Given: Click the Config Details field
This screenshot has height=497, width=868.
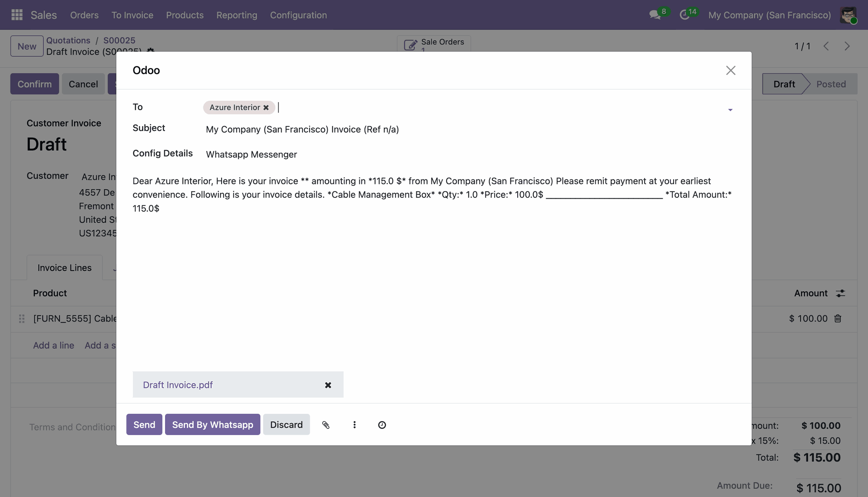Looking at the screenshot, I should 469,155.
